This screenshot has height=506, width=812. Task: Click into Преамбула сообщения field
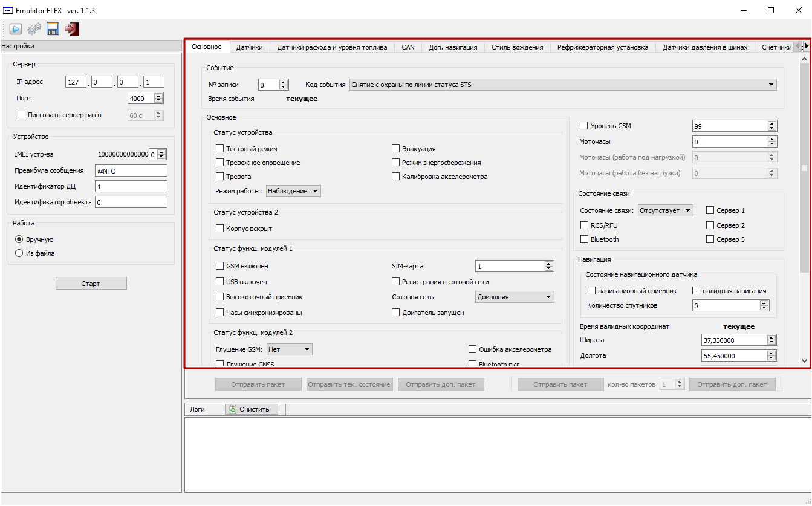tap(131, 171)
